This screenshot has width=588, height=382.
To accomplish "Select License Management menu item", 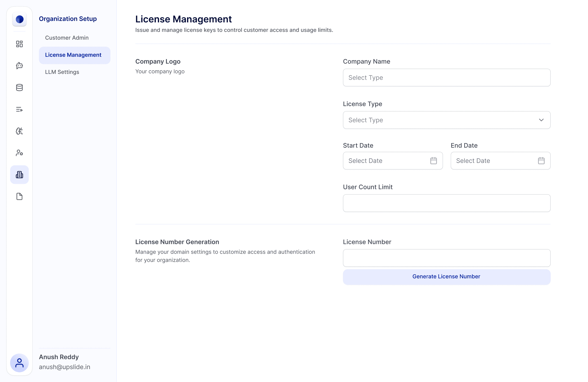I will point(73,55).
